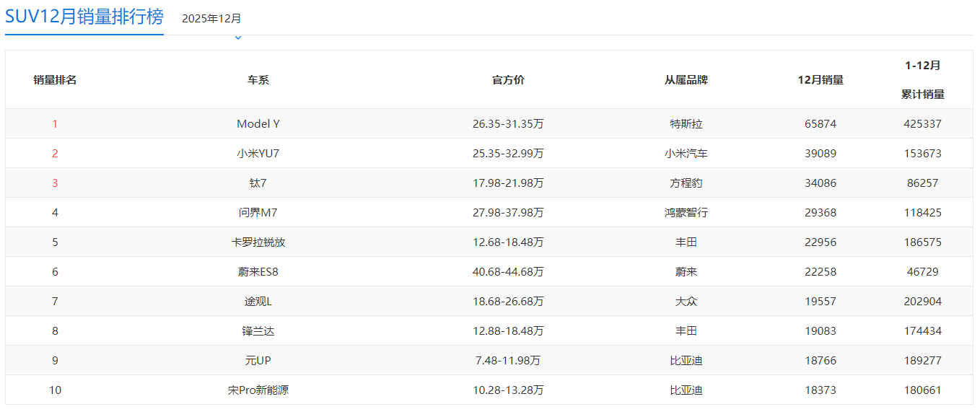This screenshot has width=980, height=412.
Task: Click the 官方价 column header
Action: (508, 80)
